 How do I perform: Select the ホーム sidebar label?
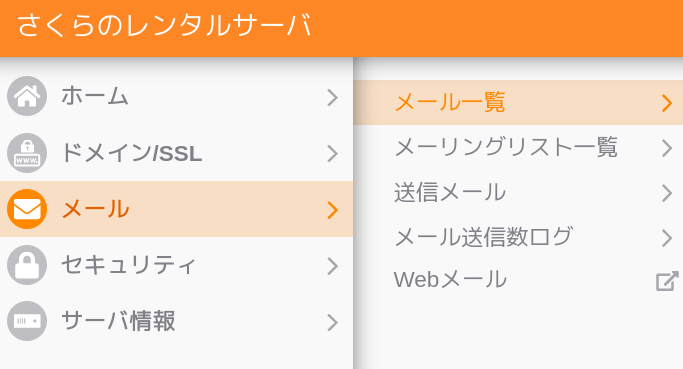[95, 96]
